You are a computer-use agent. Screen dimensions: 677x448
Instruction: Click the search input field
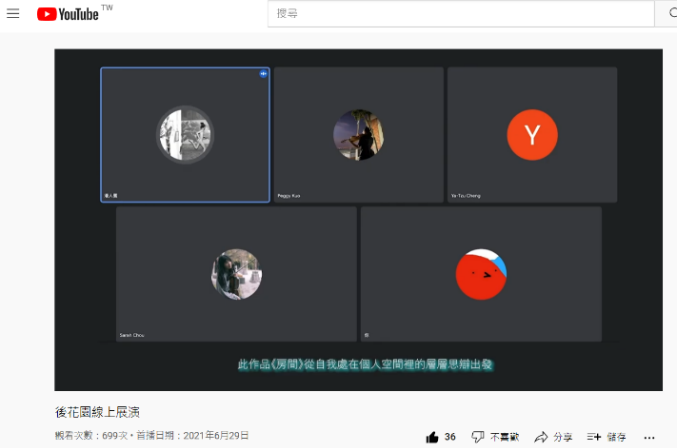click(461, 13)
